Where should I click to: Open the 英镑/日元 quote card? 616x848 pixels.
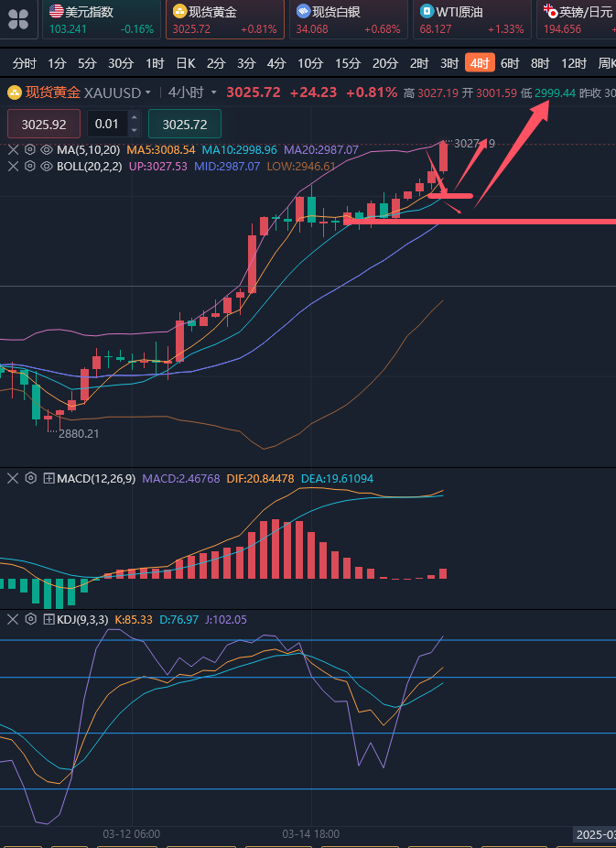point(577,19)
